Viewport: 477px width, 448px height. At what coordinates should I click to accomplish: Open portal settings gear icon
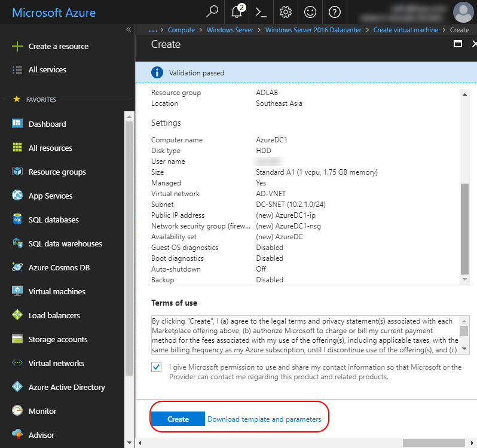point(285,12)
